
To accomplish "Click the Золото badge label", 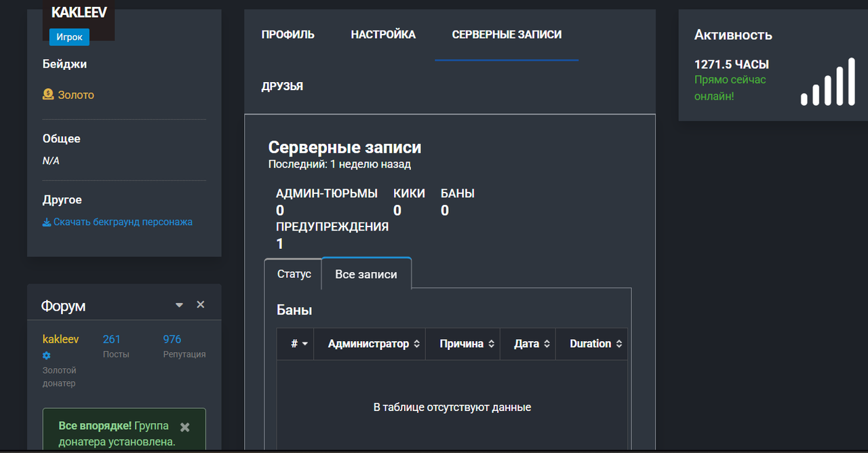I will tap(76, 95).
